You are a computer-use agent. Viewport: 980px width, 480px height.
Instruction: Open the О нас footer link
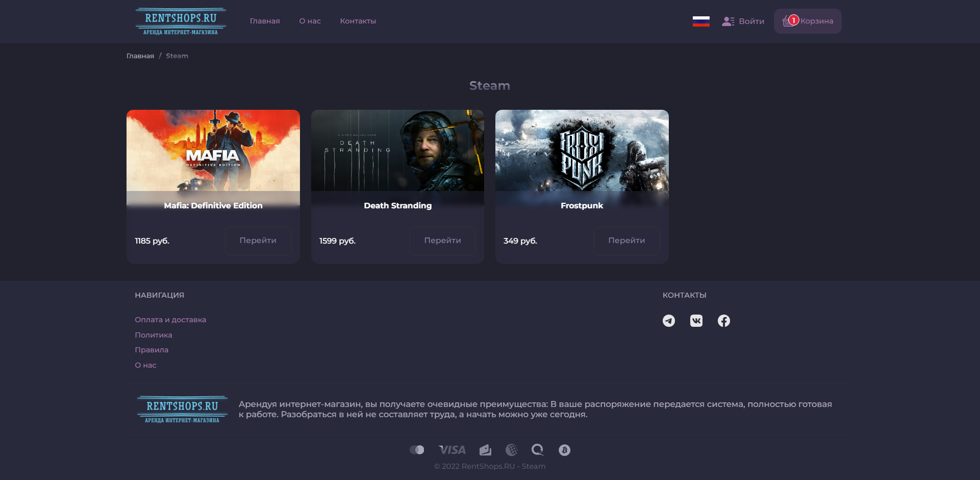[145, 365]
